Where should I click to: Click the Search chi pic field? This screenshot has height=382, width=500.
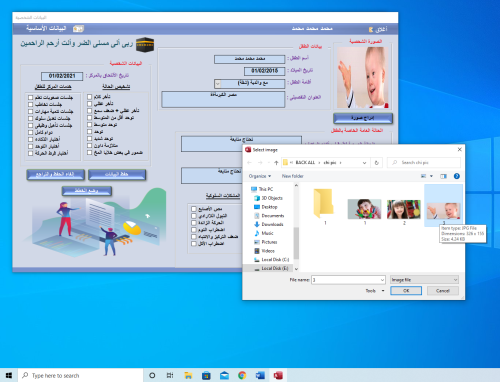[x=424, y=163]
